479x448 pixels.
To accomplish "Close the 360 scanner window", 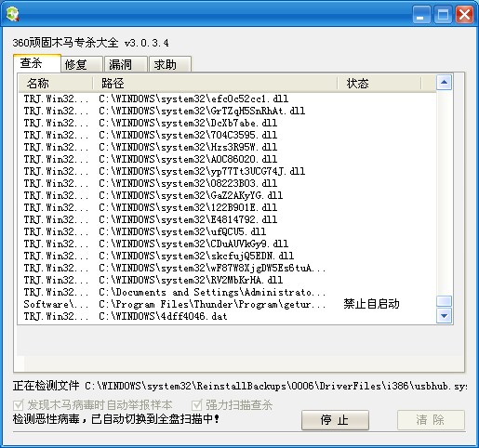I will (x=464, y=15).
